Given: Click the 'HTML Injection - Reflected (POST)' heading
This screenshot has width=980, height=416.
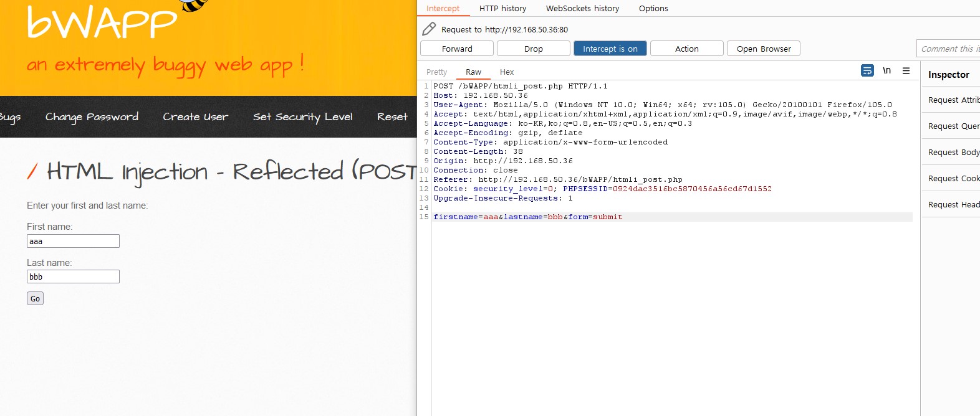Looking at the screenshot, I should (231, 171).
